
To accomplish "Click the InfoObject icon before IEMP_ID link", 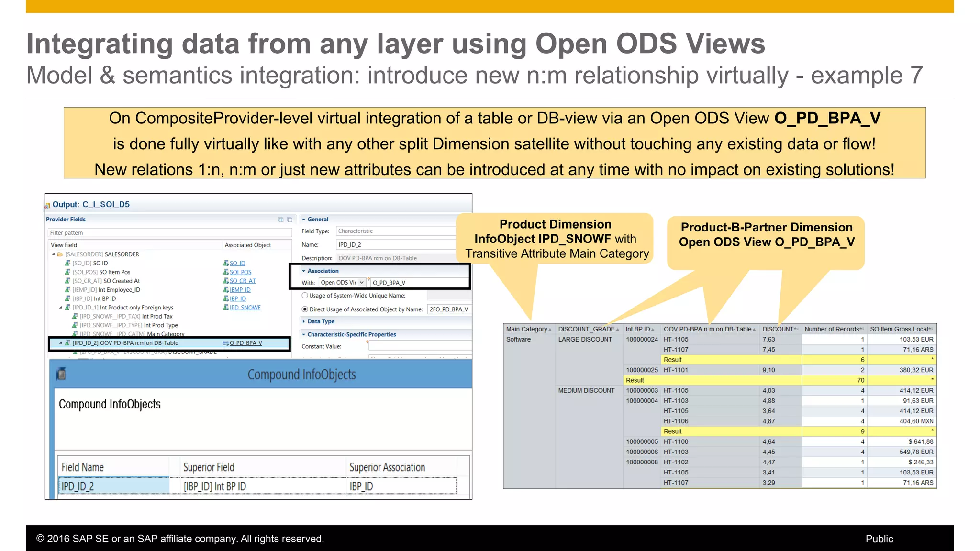I will [x=226, y=290].
